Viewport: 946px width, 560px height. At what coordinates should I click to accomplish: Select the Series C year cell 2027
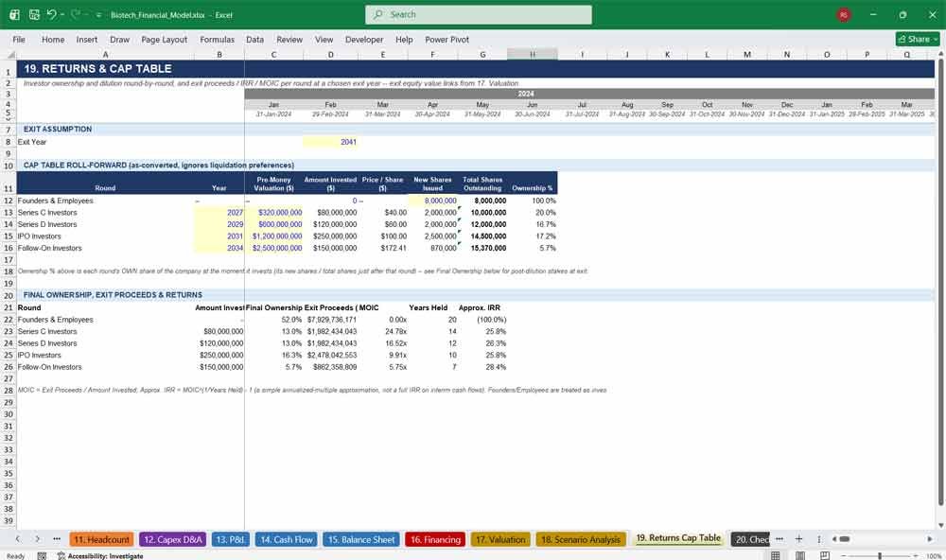click(219, 213)
